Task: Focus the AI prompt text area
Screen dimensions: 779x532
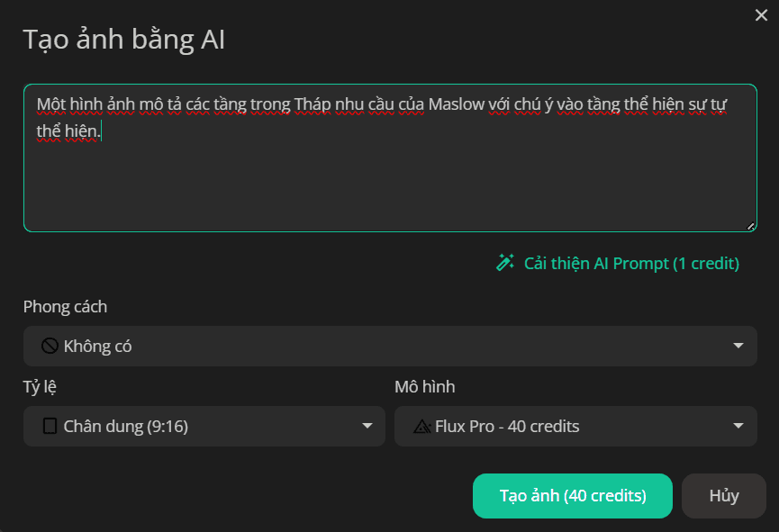Action: [390, 158]
